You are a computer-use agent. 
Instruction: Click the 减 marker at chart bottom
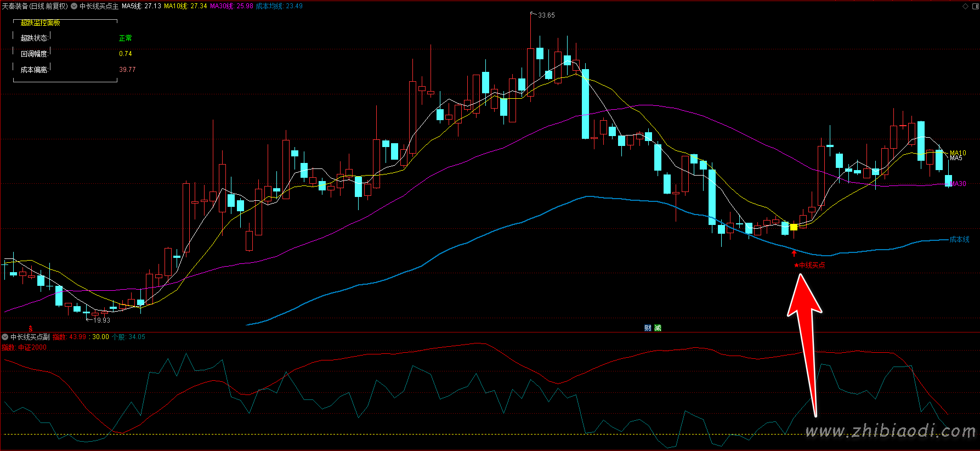pyautogui.click(x=658, y=328)
